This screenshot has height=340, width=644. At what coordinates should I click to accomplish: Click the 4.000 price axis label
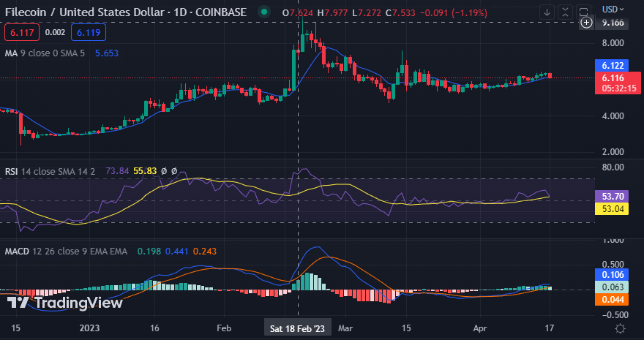point(613,116)
